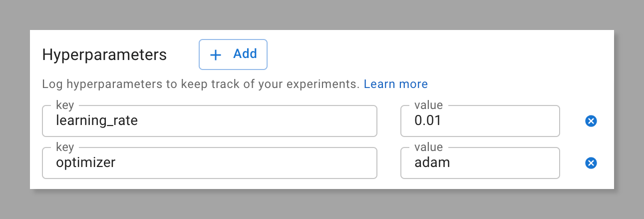Click the Hyperparameters section heading
The image size is (644, 219).
[104, 54]
